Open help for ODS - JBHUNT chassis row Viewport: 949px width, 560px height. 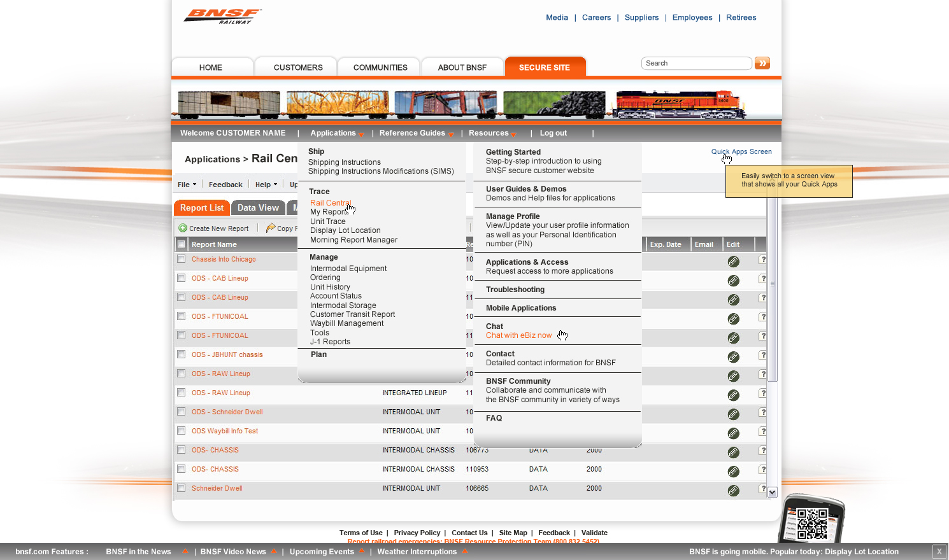coord(762,355)
